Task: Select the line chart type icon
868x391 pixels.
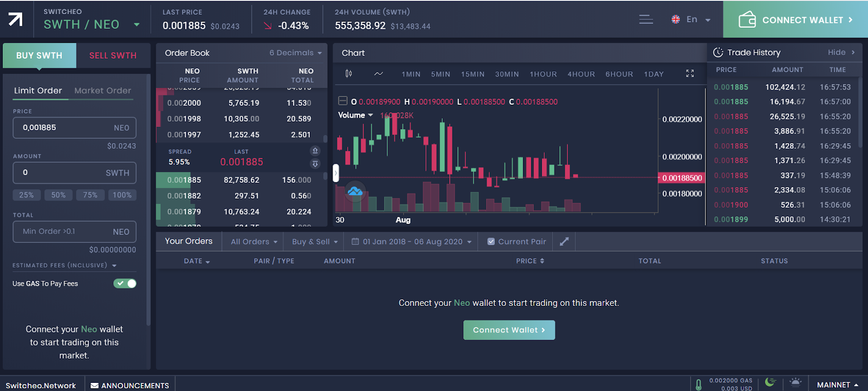Action: 379,74
